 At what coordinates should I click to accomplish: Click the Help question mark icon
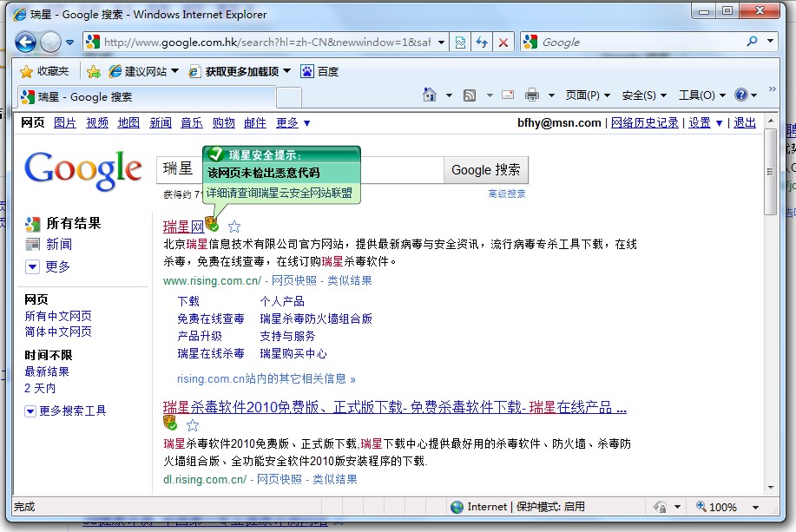pyautogui.click(x=741, y=95)
